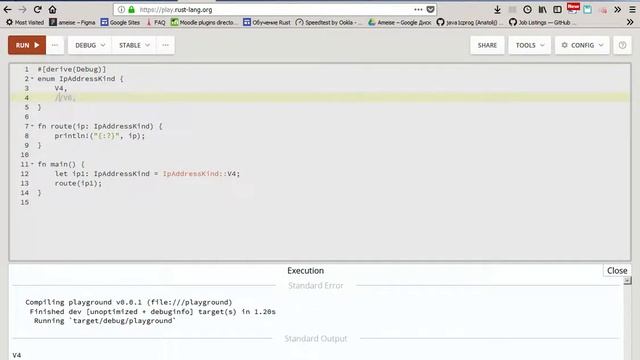Click the address bar URL play.rust-lang.org
The width and height of the screenshot is (640, 360).
(176, 9)
